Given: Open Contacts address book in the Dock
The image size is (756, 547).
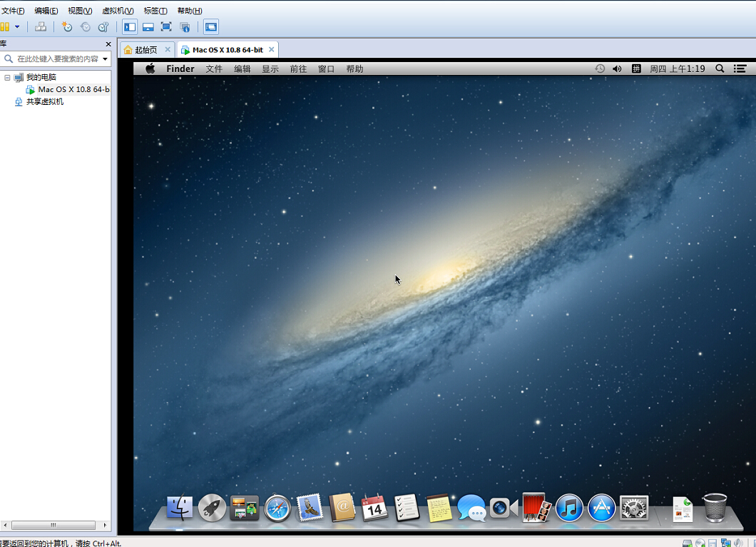Looking at the screenshot, I should [342, 508].
